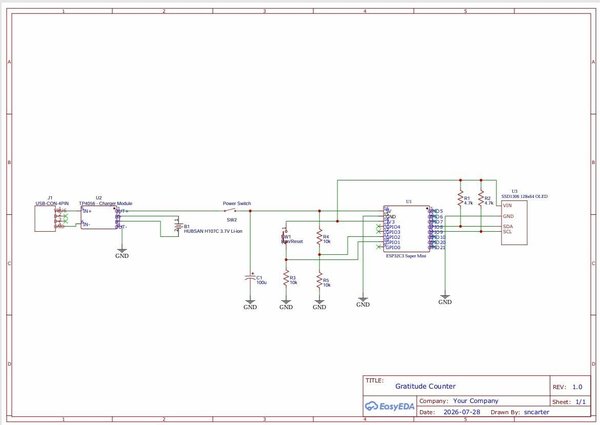Image resolution: width=600 pixels, height=425 pixels.
Task: Click the SCL pin label on the OLED
Action: [x=507, y=231]
